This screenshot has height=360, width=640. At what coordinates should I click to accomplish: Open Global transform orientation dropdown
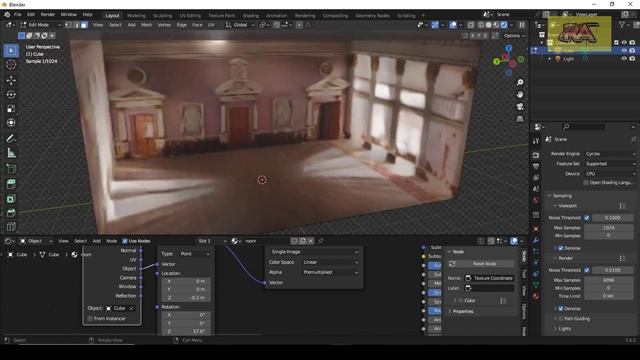click(x=240, y=25)
